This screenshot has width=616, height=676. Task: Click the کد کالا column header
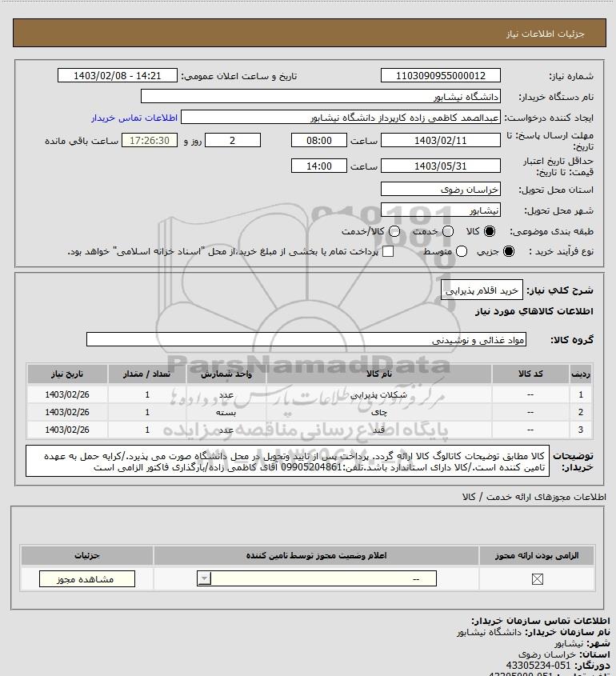point(530,374)
